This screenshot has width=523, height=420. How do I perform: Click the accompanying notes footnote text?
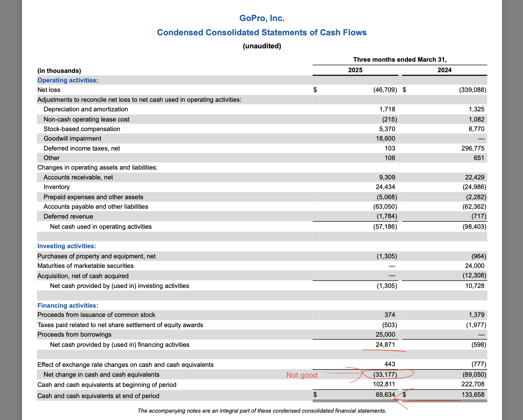coord(262,411)
